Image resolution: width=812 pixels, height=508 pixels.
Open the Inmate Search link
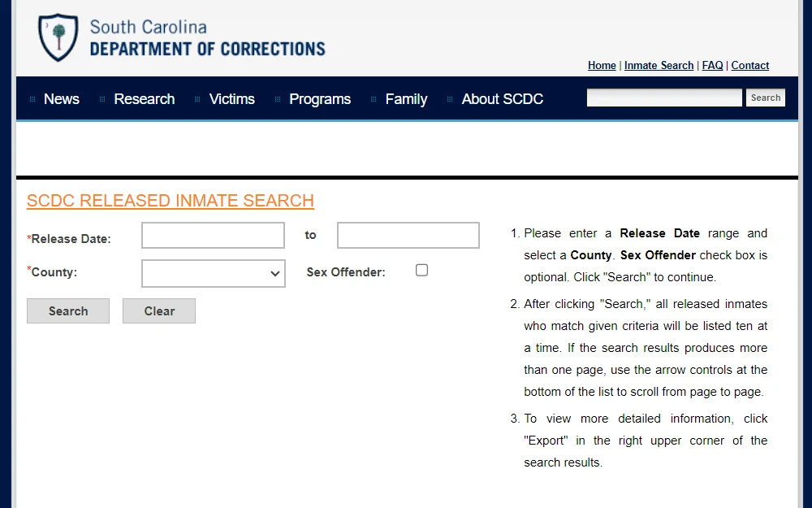pos(659,65)
